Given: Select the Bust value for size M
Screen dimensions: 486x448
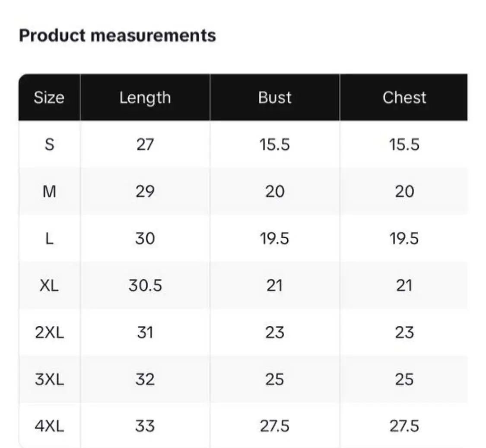Looking at the screenshot, I should [x=275, y=192].
